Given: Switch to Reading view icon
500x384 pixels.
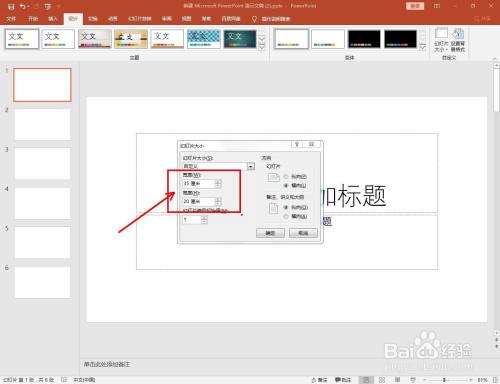Looking at the screenshot, I should click(x=397, y=380).
